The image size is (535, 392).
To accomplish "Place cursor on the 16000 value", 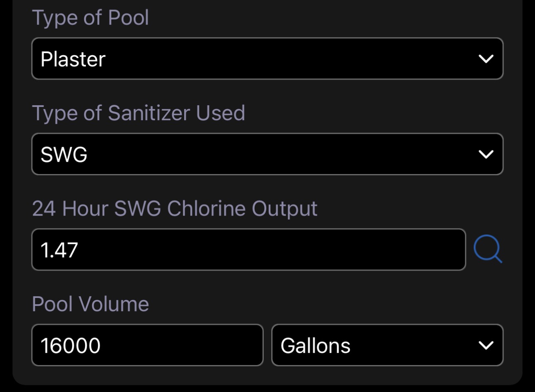I will 71,346.
